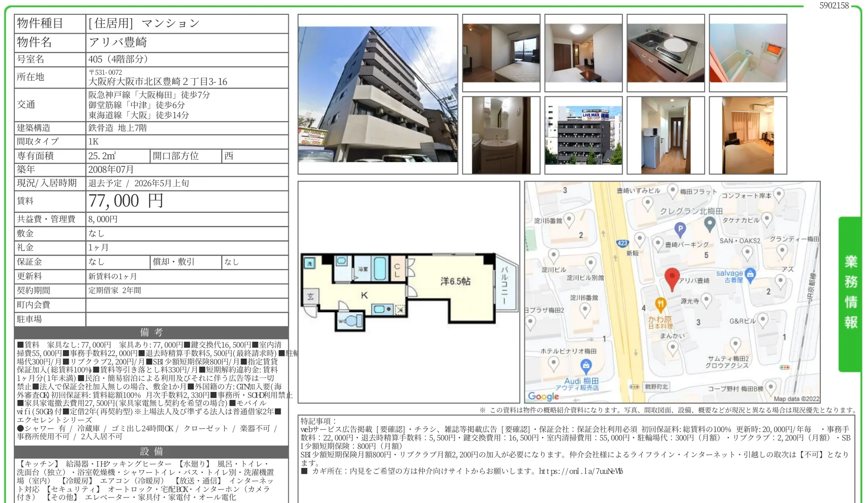Open the bedroom with window thumbnail
Image resolution: width=868 pixels, height=503 pixels.
pyautogui.click(x=501, y=53)
